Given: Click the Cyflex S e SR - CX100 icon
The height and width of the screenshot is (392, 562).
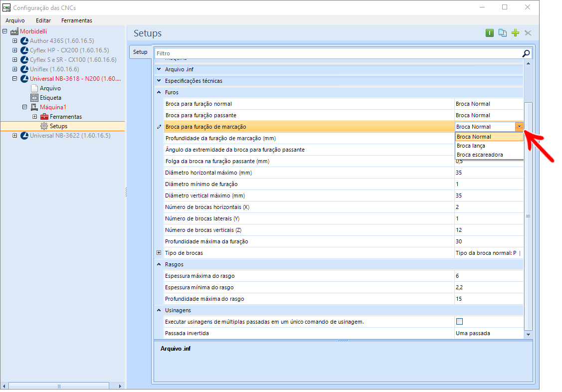Looking at the screenshot, I should point(24,60).
